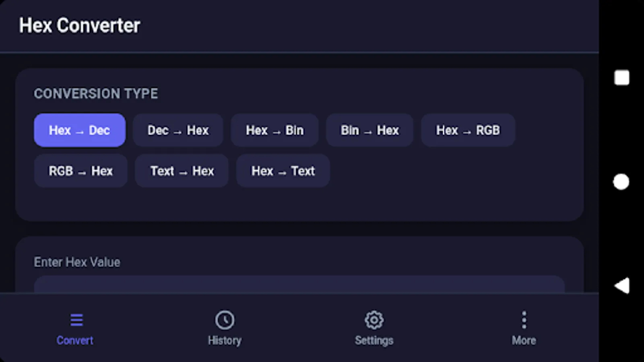Select the Hex → RGB conversion
The height and width of the screenshot is (362, 644).
pyautogui.click(x=468, y=130)
